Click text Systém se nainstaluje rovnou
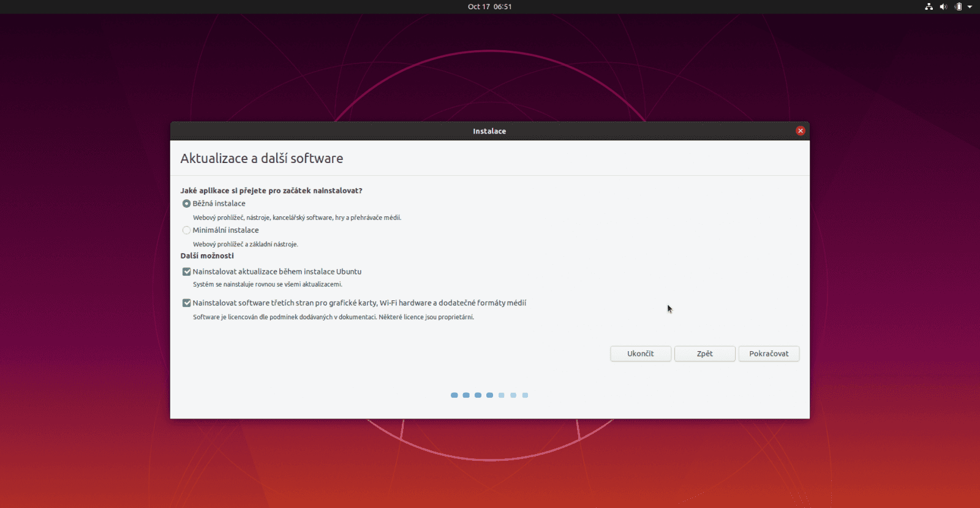 [268, 284]
